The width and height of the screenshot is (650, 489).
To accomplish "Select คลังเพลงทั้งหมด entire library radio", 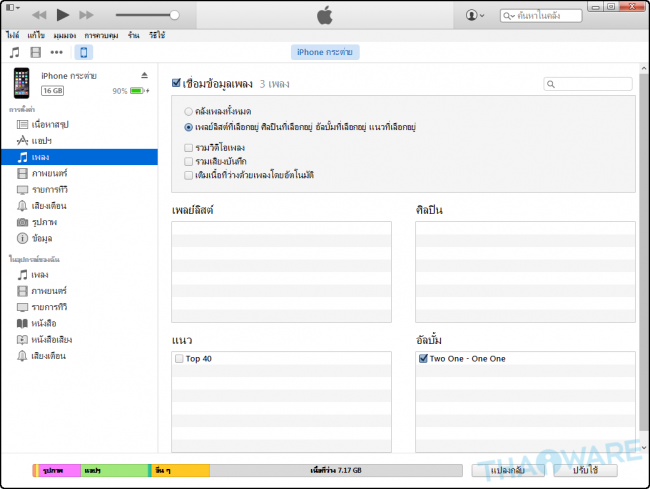I will 188,111.
